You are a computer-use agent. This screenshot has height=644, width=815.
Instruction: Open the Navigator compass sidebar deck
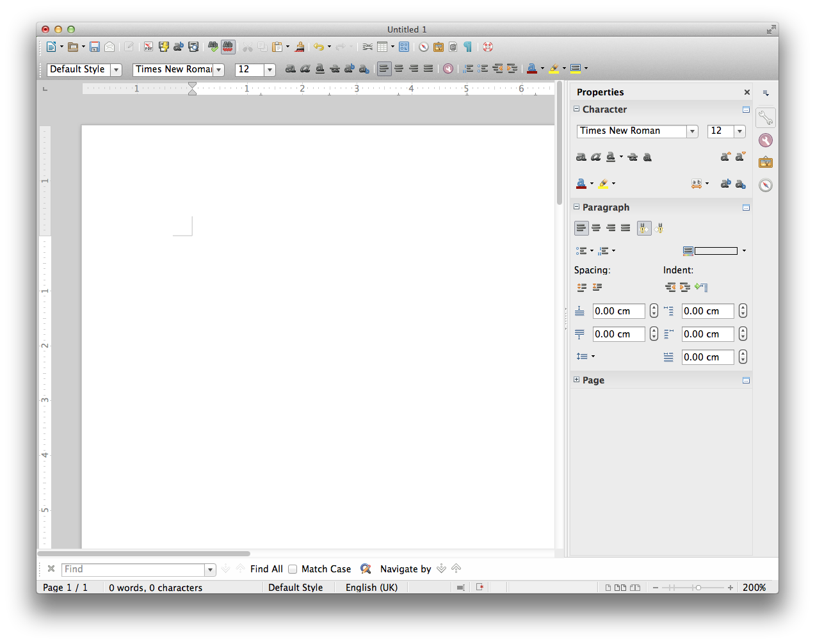click(766, 185)
